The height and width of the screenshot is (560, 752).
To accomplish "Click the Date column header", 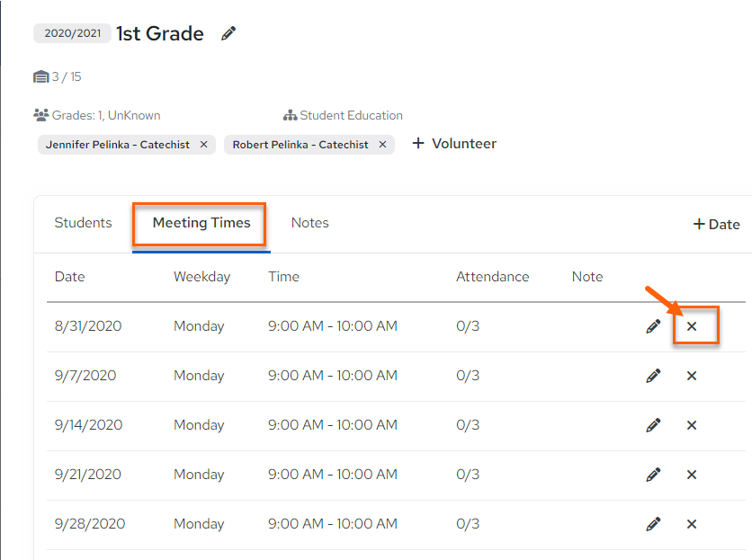I will coord(69,277).
